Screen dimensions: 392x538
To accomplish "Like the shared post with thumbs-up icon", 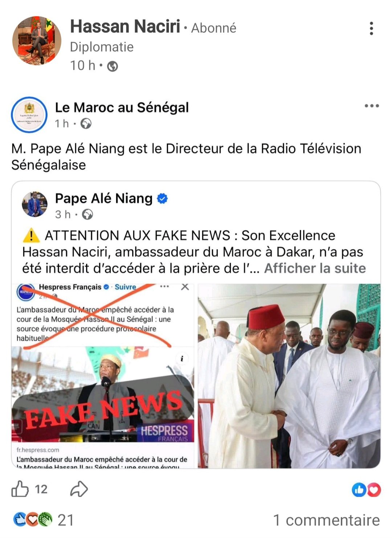I will coord(20,489).
